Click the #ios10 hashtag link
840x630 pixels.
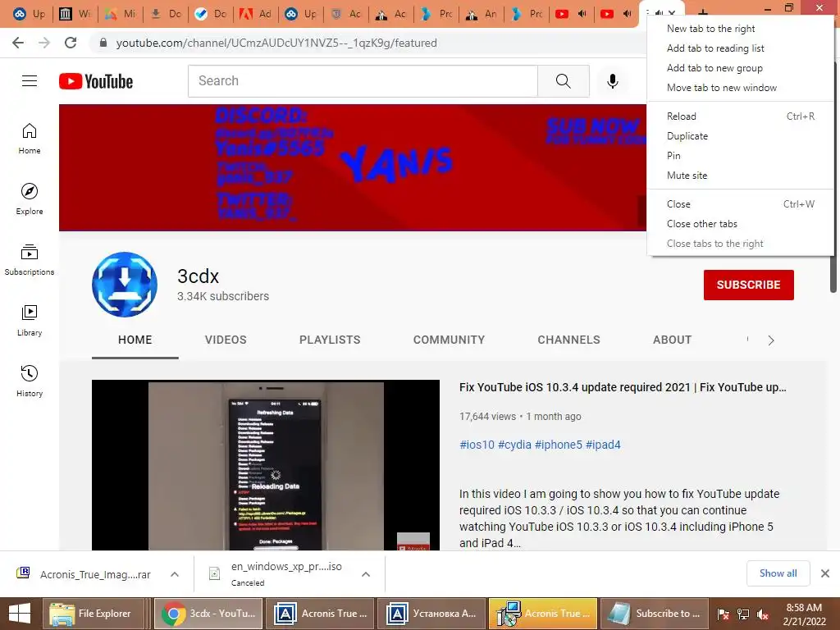pyautogui.click(x=477, y=445)
